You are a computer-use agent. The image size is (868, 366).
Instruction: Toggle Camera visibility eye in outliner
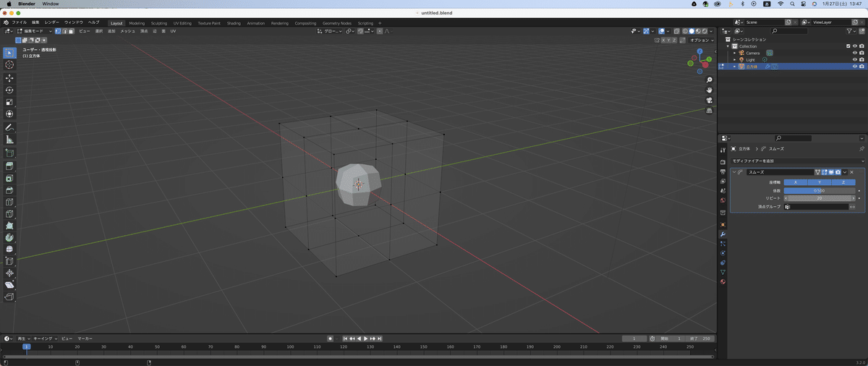coord(855,53)
